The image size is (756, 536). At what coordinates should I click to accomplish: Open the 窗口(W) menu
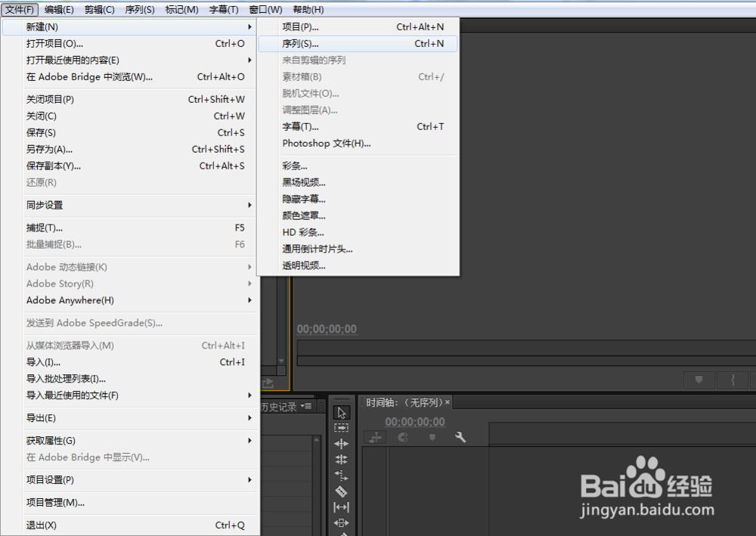pos(265,10)
